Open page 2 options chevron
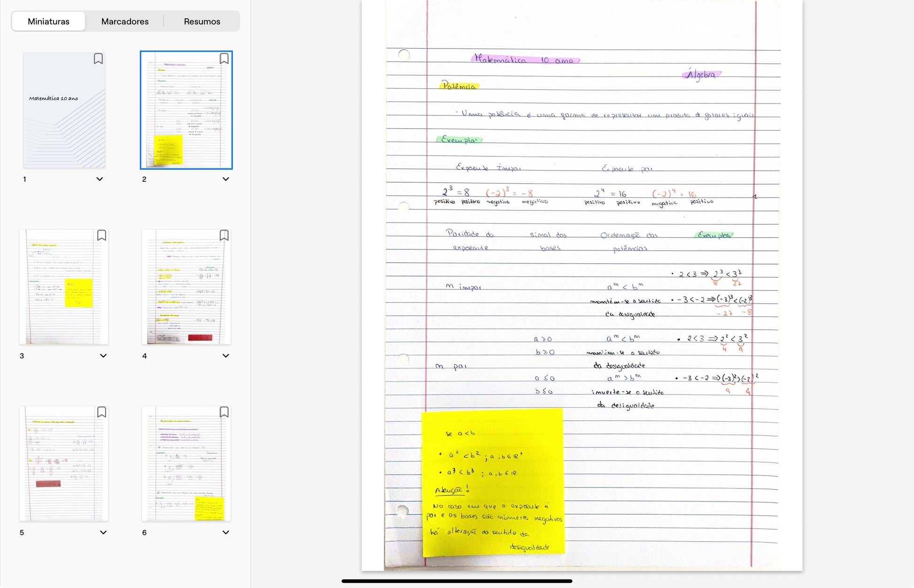914x588 pixels. tap(225, 179)
